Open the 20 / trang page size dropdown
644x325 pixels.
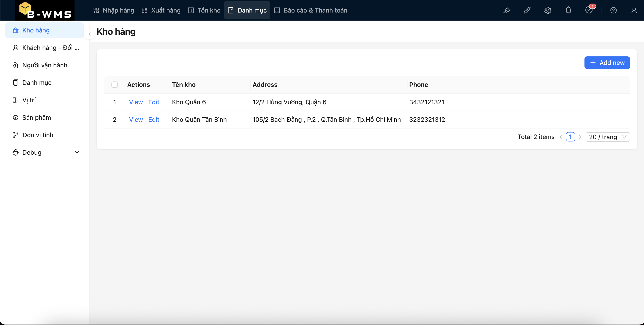[608, 137]
